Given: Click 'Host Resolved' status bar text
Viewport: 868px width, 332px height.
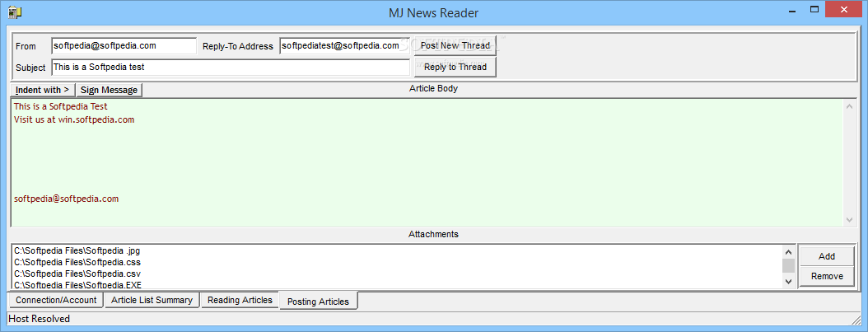Looking at the screenshot, I should coord(40,319).
